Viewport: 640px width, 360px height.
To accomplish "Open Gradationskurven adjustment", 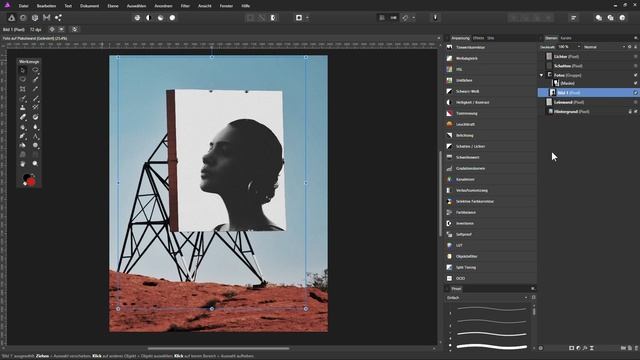I will pyautogui.click(x=490, y=168).
